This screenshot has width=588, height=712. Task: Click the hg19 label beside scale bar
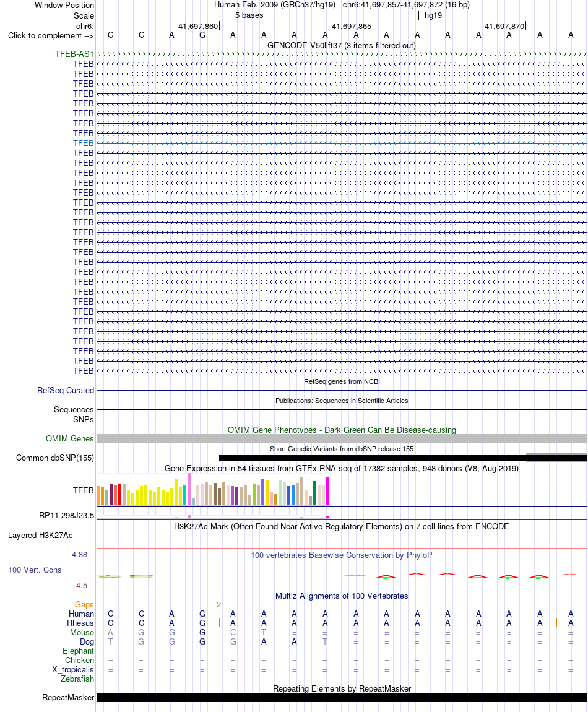[x=433, y=15]
